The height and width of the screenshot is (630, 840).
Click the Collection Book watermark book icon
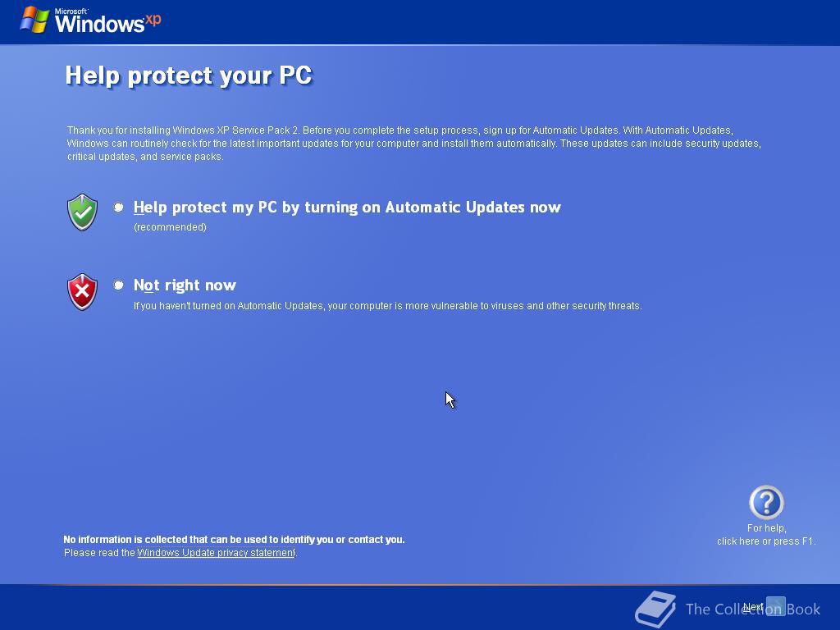(x=655, y=609)
